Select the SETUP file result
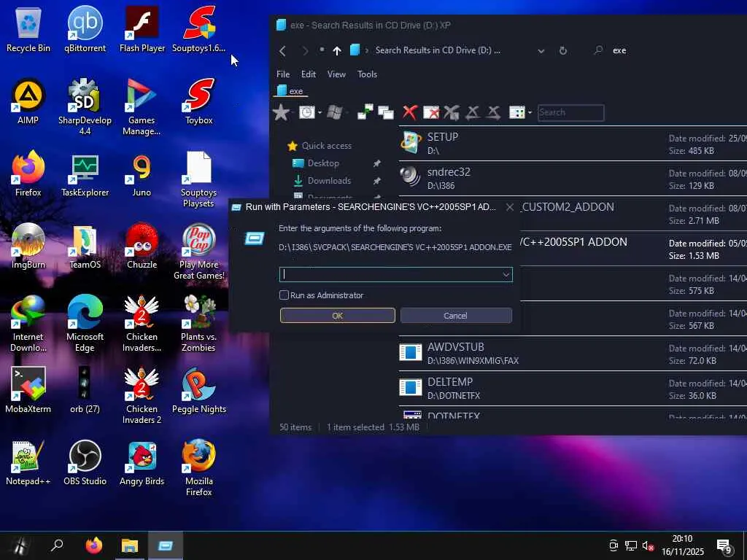 (x=573, y=144)
